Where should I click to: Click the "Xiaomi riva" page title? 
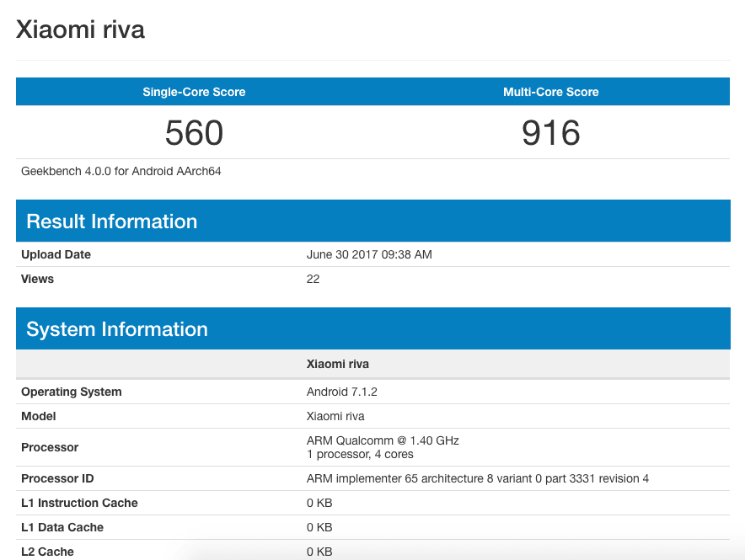pyautogui.click(x=80, y=29)
